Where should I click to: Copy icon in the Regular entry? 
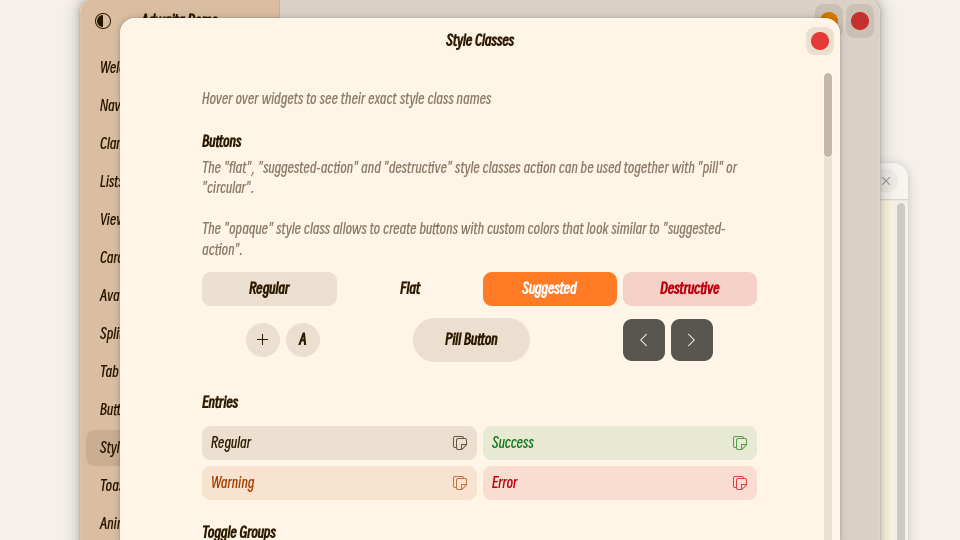point(460,443)
